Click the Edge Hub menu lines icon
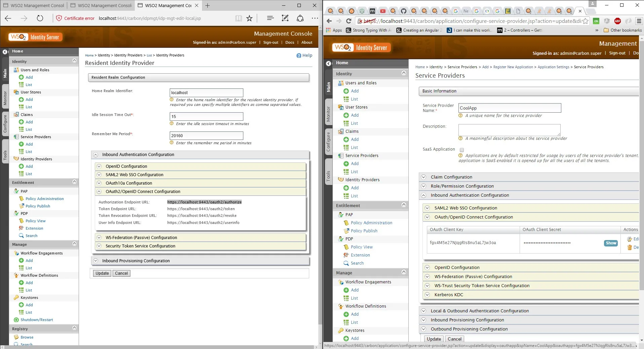644x349 pixels. tap(270, 18)
